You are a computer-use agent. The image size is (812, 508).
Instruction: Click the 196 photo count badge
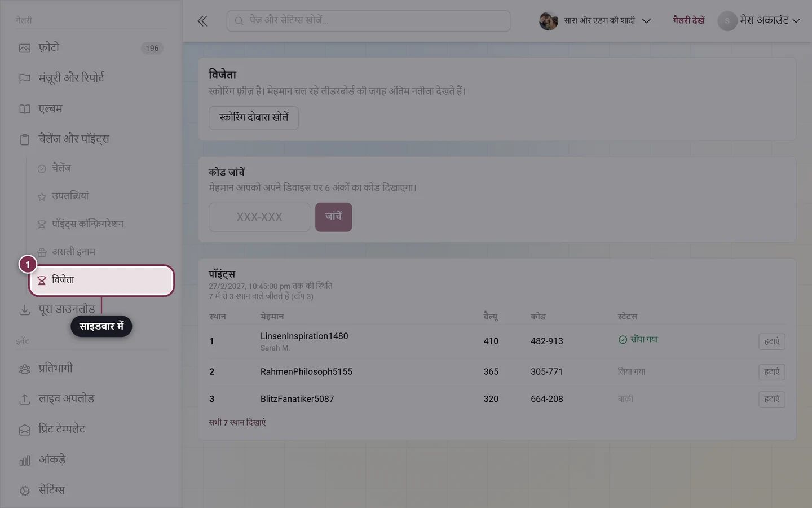click(x=152, y=49)
